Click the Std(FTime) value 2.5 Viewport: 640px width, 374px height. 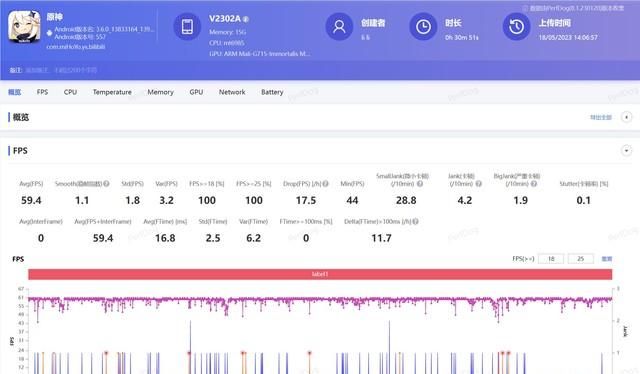point(213,238)
